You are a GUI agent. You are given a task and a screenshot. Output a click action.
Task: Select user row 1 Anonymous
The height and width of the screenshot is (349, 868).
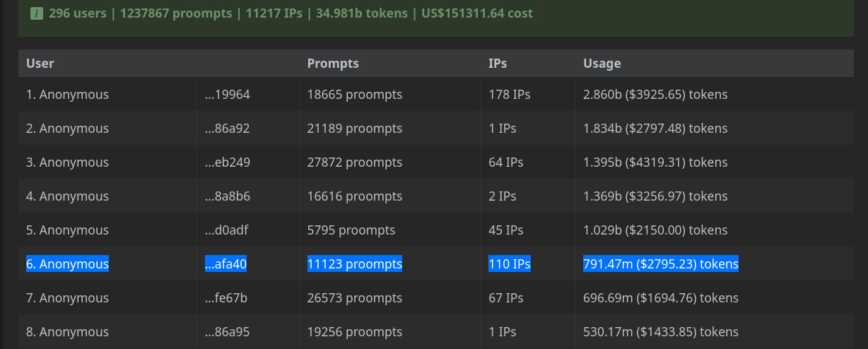[x=68, y=95]
